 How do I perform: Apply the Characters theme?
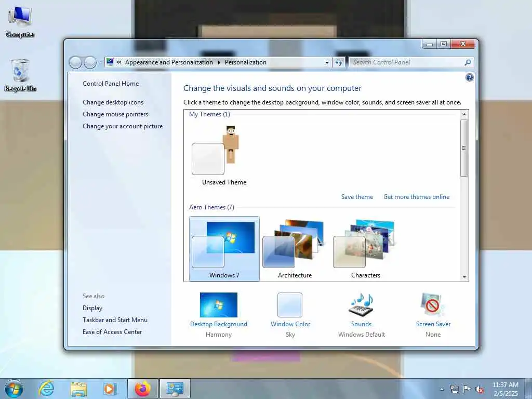tap(365, 249)
